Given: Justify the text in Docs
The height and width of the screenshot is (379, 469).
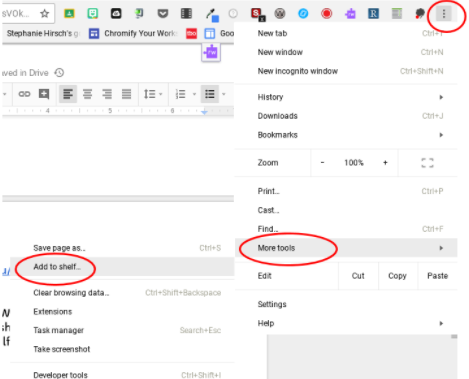Looking at the screenshot, I should coord(126,94).
